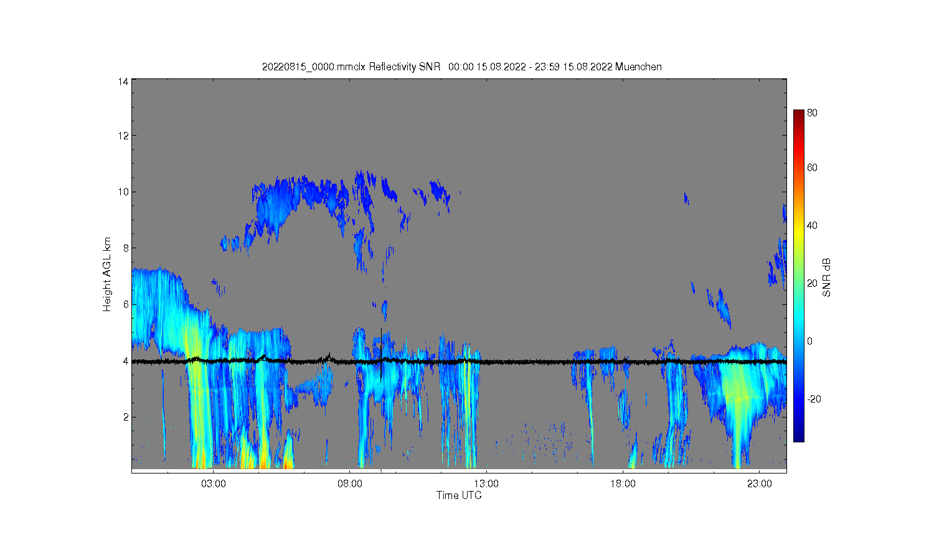Click the height axis label 2
The width and height of the screenshot is (934, 560).
click(126, 417)
